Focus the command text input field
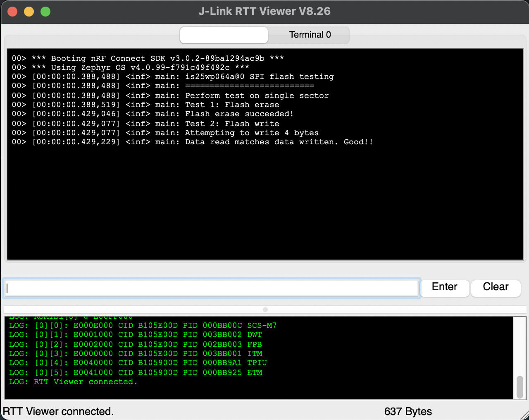This screenshot has height=420, width=529. pos(212,288)
